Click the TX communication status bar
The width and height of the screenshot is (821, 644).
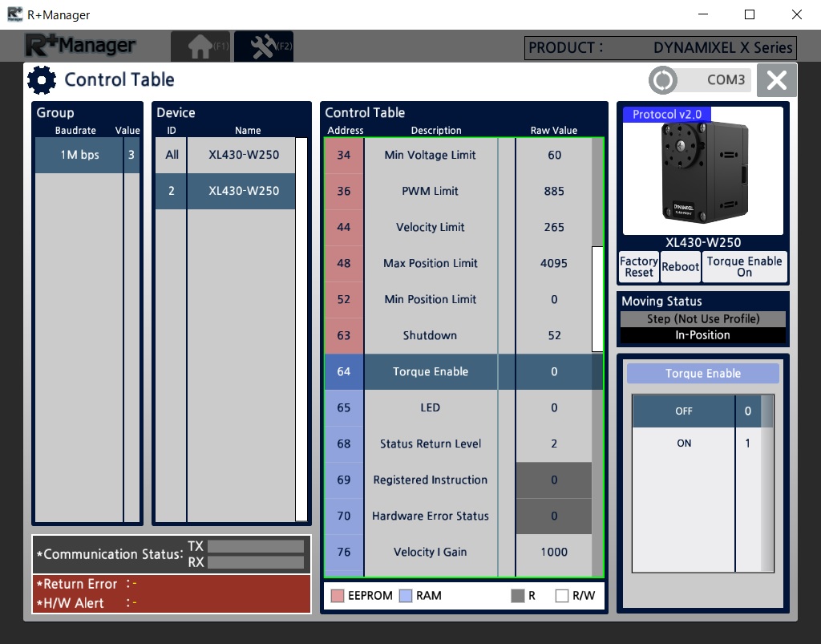[256, 547]
